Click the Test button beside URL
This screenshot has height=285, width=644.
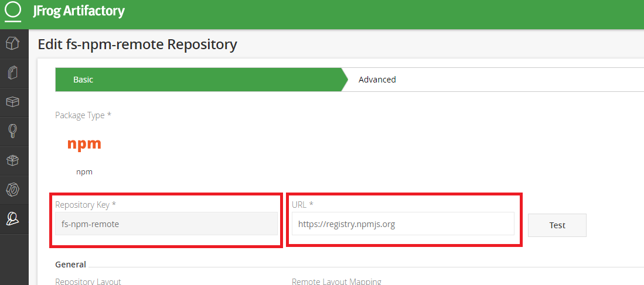[557, 225]
